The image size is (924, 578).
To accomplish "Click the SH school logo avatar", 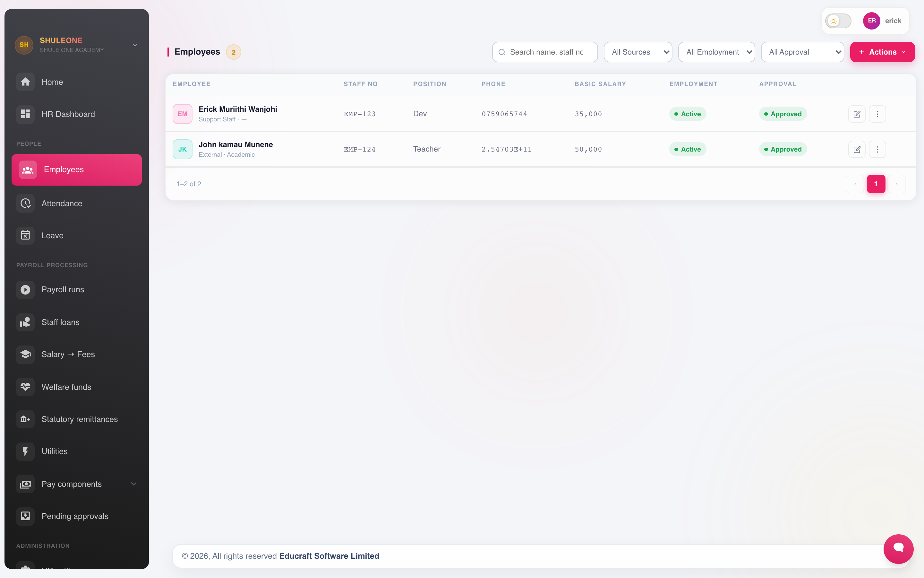I will coord(24,45).
